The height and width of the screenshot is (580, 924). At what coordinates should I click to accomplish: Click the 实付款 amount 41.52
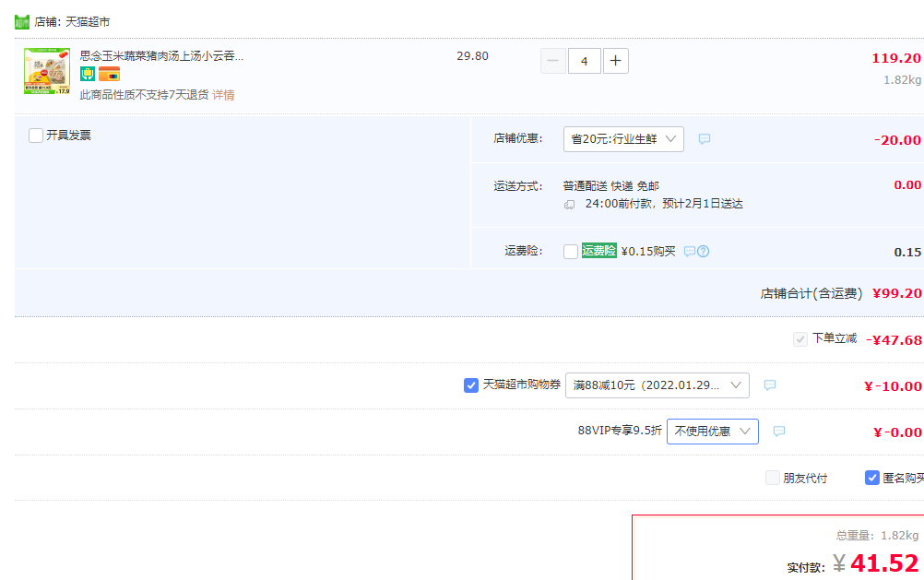click(884, 563)
